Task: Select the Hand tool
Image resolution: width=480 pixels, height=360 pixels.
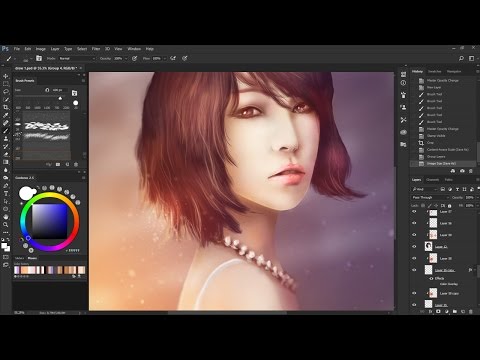Action: (x=6, y=217)
